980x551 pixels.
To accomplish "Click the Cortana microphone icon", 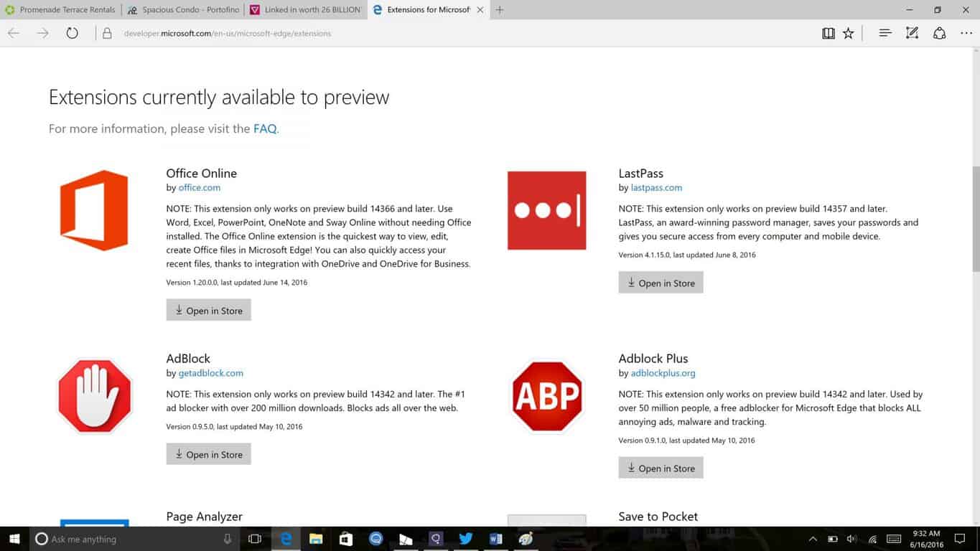I will point(228,539).
